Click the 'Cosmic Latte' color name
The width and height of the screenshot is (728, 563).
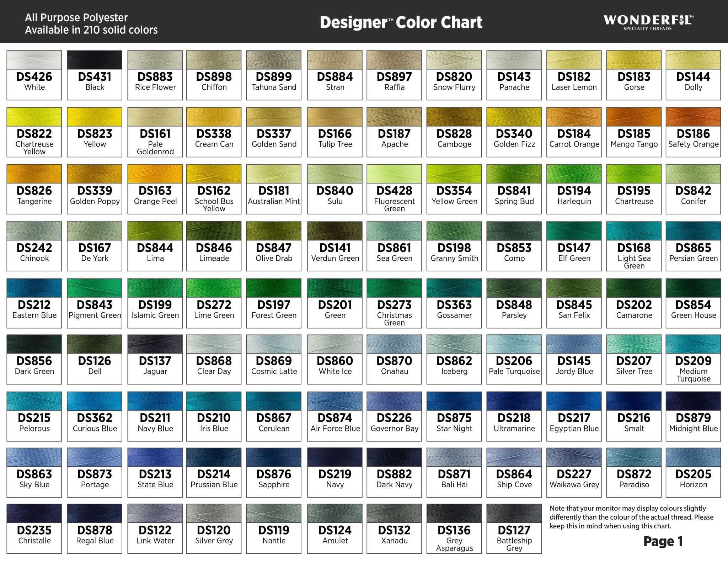click(x=274, y=371)
